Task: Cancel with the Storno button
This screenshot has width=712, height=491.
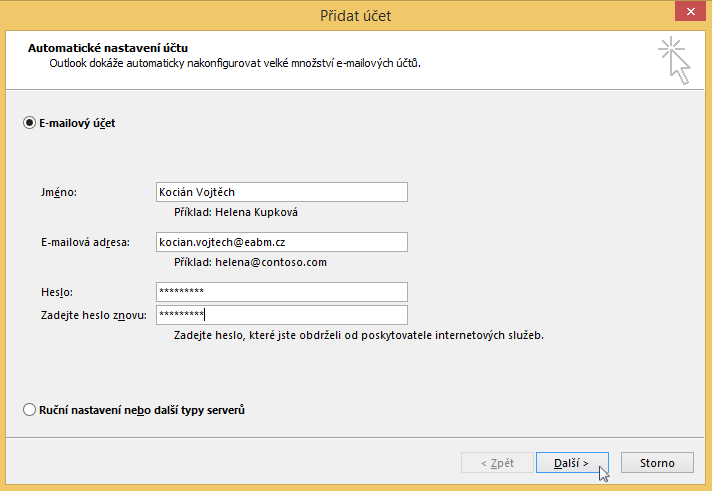Action: tap(657, 463)
